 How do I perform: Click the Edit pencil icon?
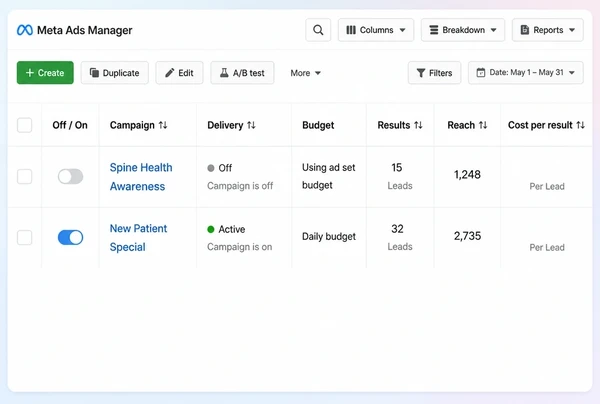pyautogui.click(x=170, y=73)
